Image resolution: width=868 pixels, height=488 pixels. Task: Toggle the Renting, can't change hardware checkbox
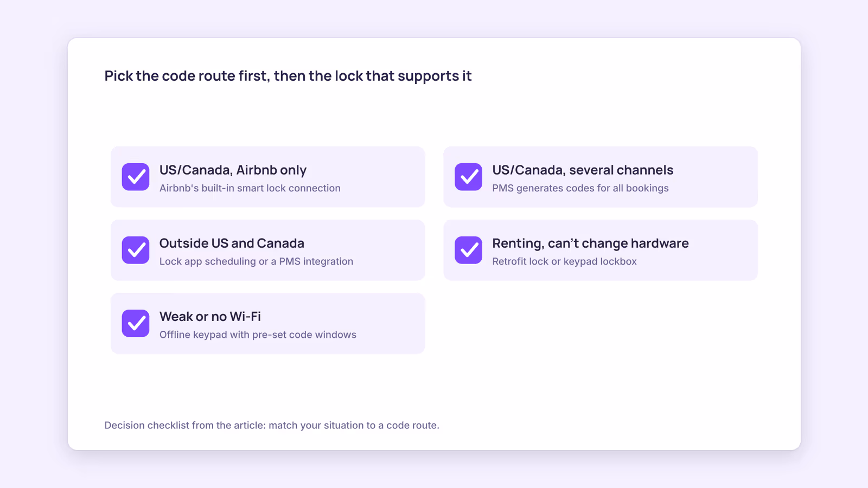468,250
